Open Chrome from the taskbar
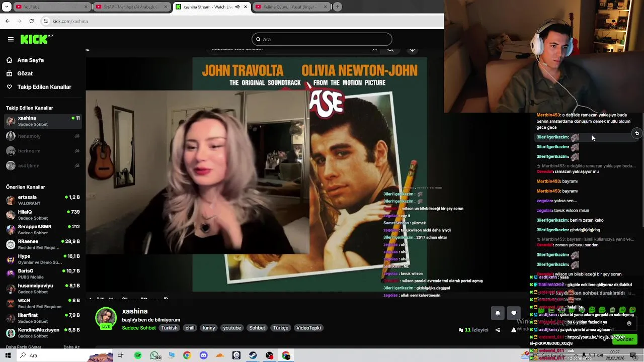 (187, 355)
